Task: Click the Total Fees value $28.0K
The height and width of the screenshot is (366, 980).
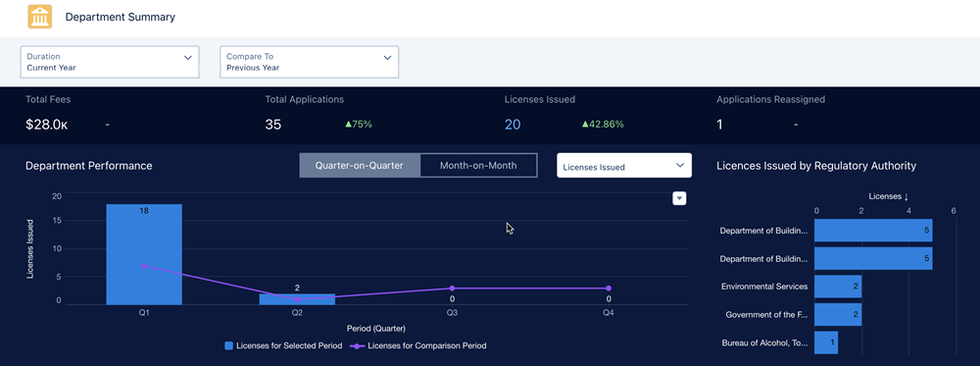Action: coord(47,125)
